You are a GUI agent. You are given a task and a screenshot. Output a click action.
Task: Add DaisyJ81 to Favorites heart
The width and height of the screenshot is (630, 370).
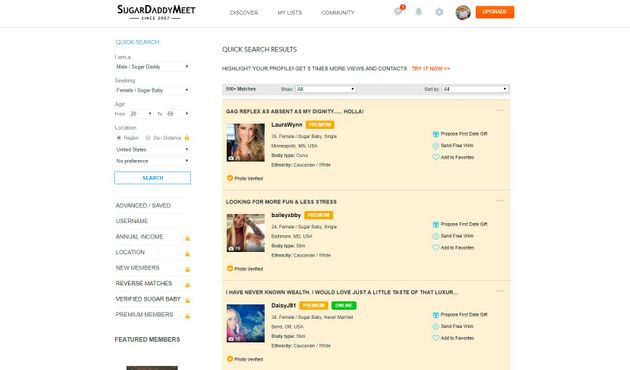(436, 338)
